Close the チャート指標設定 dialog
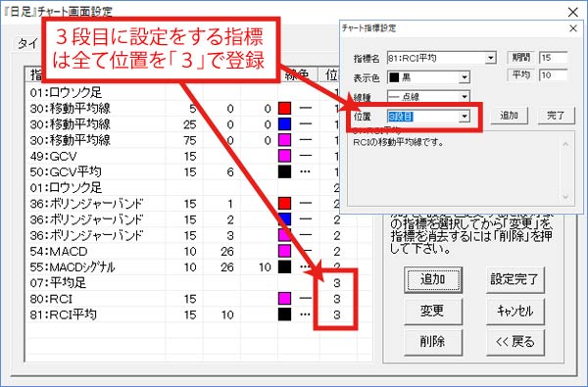 coord(573,28)
